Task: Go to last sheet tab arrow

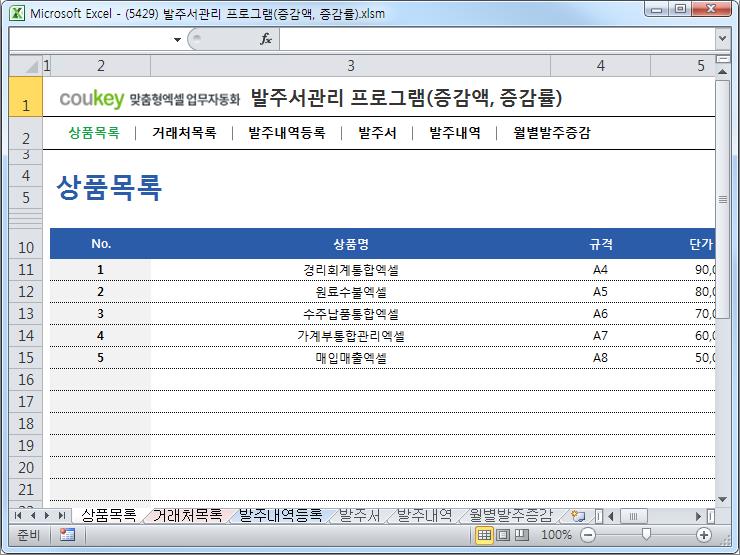Action: [x=61, y=515]
